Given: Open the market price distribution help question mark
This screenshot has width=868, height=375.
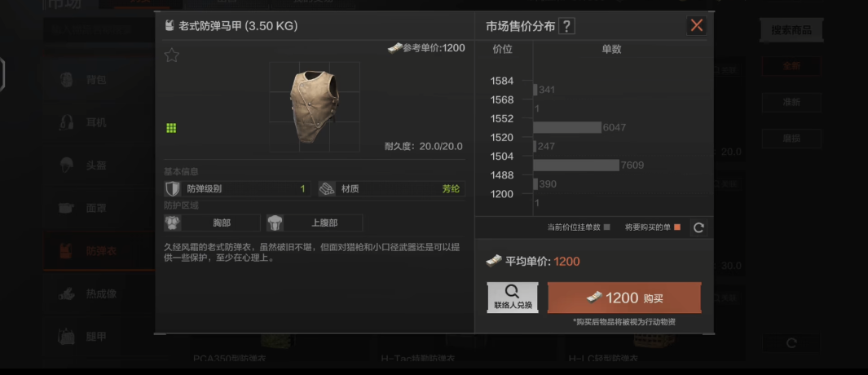Looking at the screenshot, I should pos(567,26).
